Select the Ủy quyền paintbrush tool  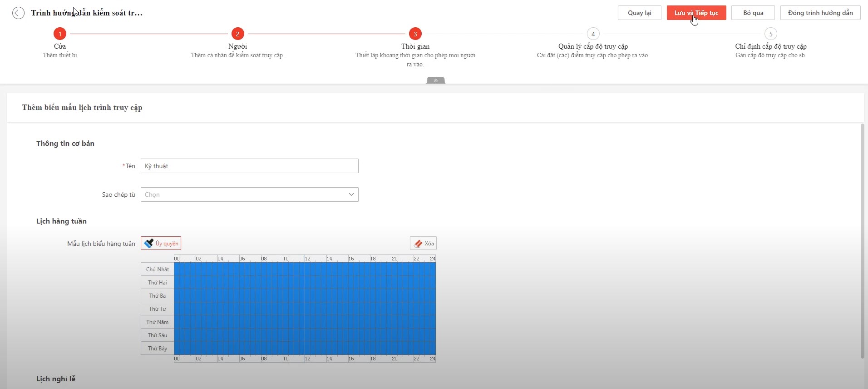(x=161, y=244)
